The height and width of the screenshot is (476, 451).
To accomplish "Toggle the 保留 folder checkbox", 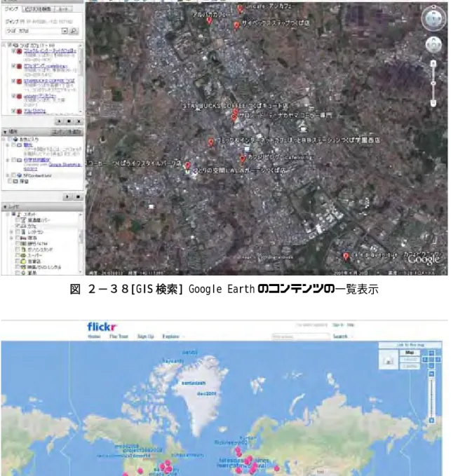I will click(10, 182).
